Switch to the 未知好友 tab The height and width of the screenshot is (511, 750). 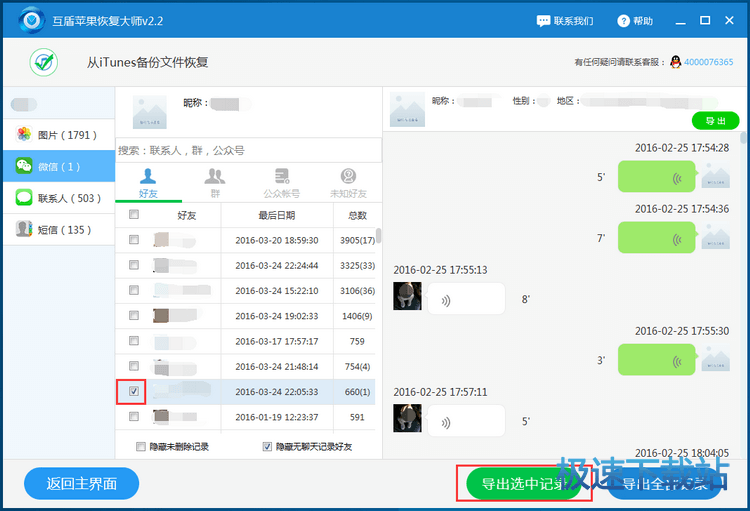point(348,184)
